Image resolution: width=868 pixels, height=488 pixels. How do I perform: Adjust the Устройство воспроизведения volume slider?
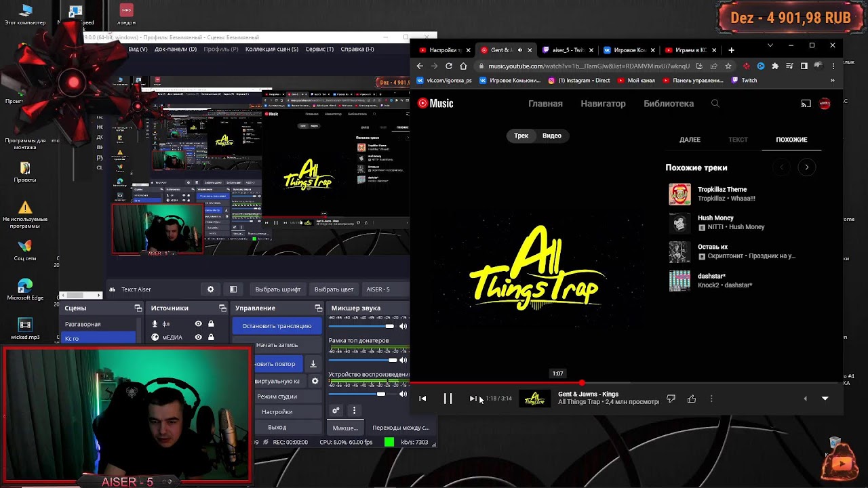pos(362,394)
